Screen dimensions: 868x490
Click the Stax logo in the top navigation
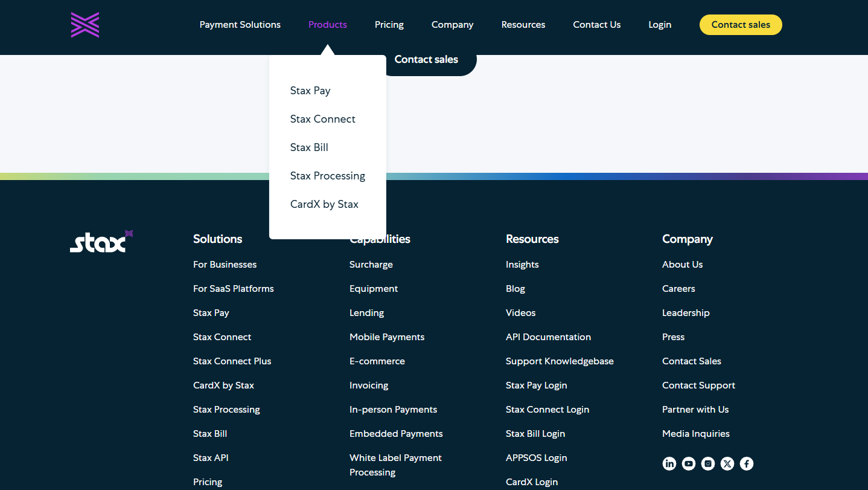coord(85,25)
